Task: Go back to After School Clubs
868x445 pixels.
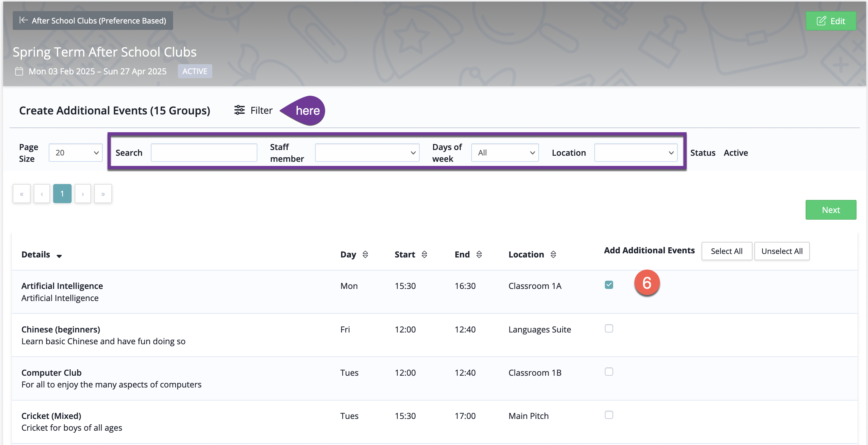Action: pyautogui.click(x=93, y=21)
